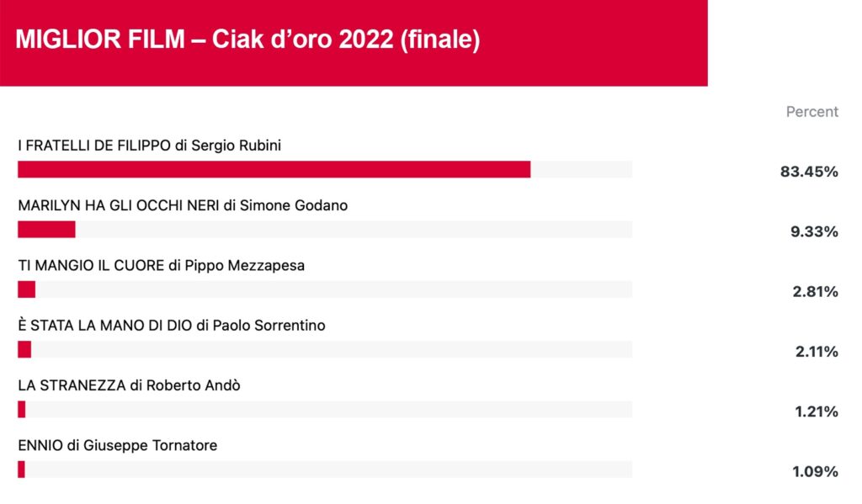
Task: Click the red bar for Ti mangio il cuore
Action: click(x=26, y=289)
